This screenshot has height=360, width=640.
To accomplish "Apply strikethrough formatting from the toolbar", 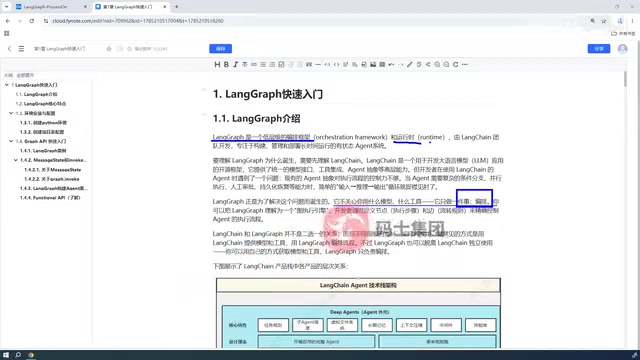I will tap(244, 64).
